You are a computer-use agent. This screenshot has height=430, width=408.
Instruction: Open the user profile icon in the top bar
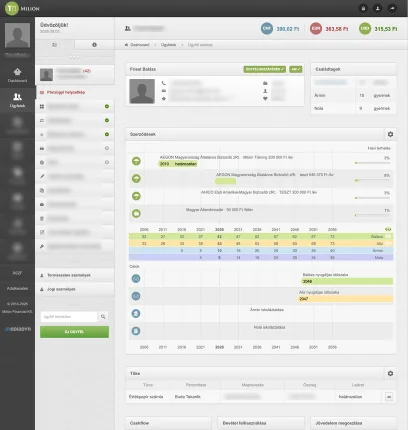(x=378, y=8)
